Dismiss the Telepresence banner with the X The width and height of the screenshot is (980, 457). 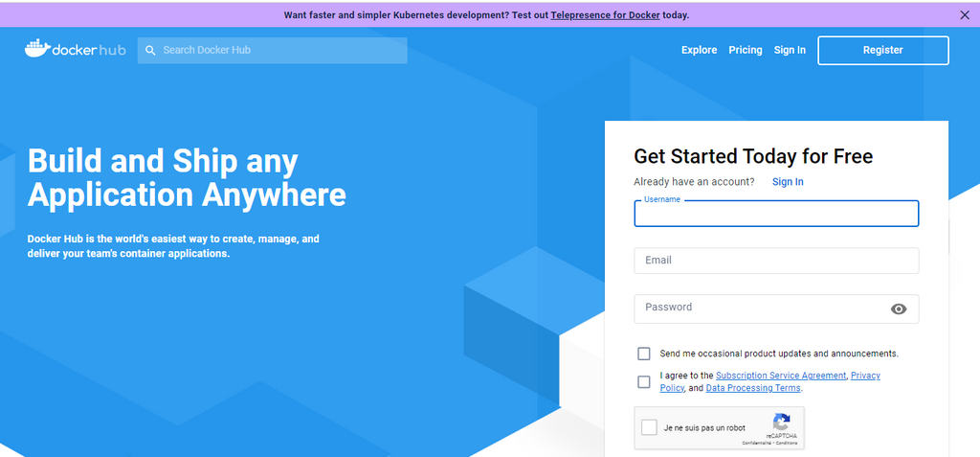point(964,14)
